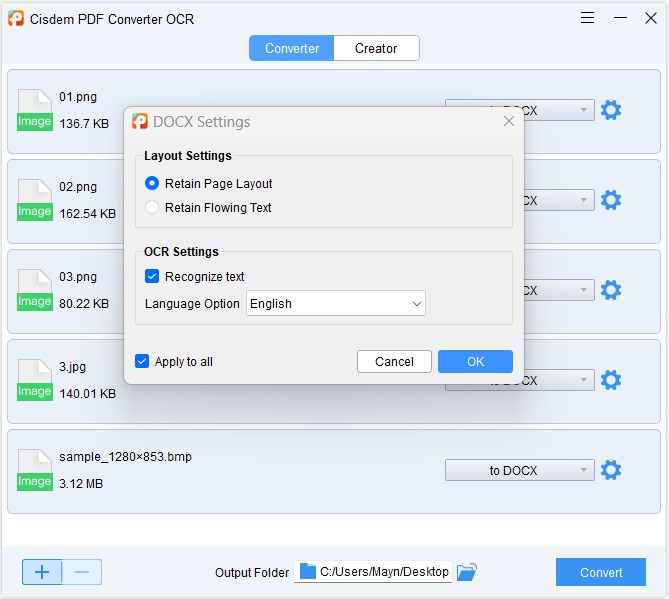Screen dimensions: 669x599
Task: Select the 02.png file name
Action: click(78, 187)
